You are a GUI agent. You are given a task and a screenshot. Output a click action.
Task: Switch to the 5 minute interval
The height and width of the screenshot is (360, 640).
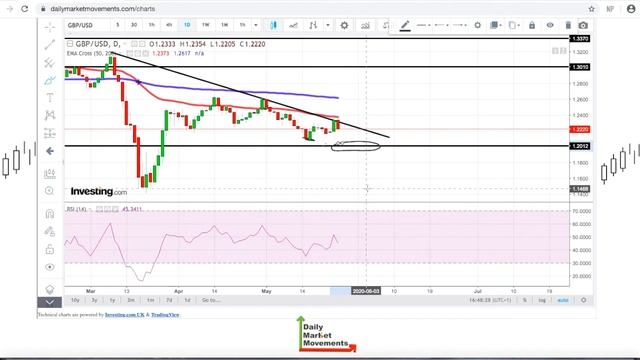click(118, 25)
